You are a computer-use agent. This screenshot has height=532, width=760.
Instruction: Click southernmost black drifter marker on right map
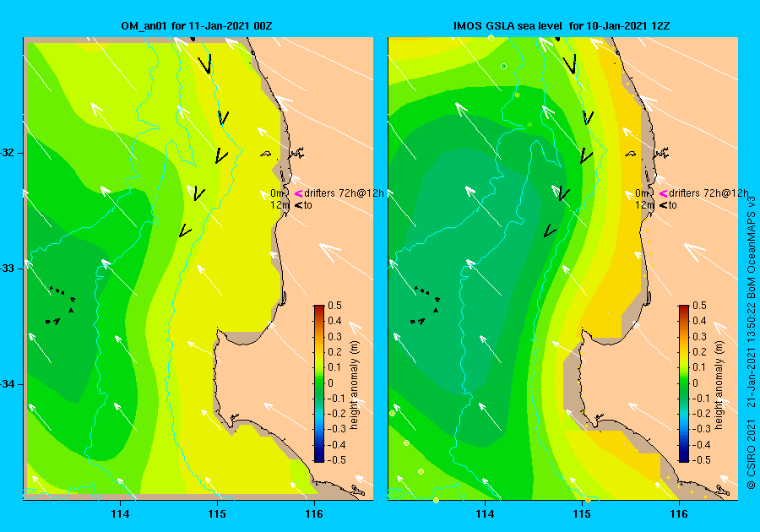[550, 231]
